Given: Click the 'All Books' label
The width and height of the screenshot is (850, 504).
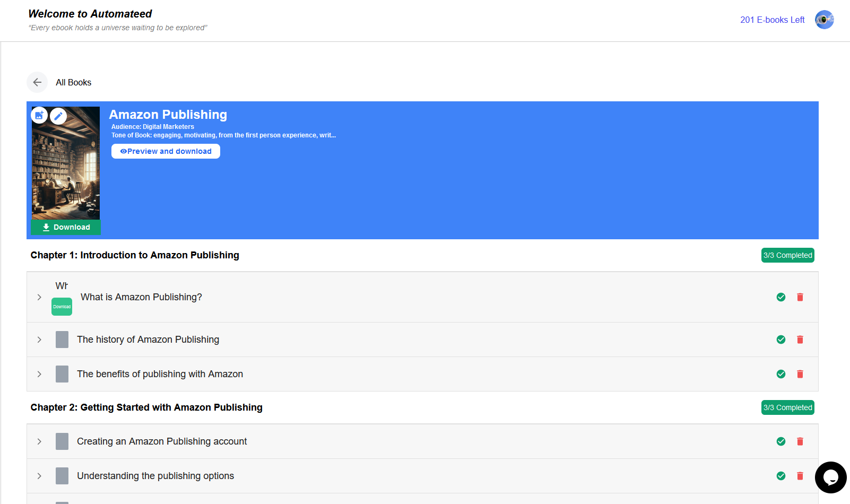Looking at the screenshot, I should pyautogui.click(x=74, y=83).
